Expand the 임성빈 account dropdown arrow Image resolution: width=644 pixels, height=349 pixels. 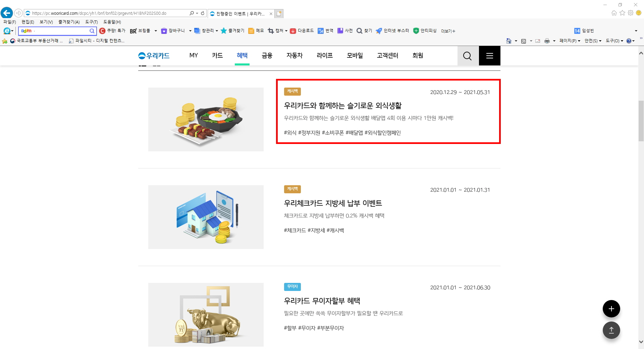(636, 31)
